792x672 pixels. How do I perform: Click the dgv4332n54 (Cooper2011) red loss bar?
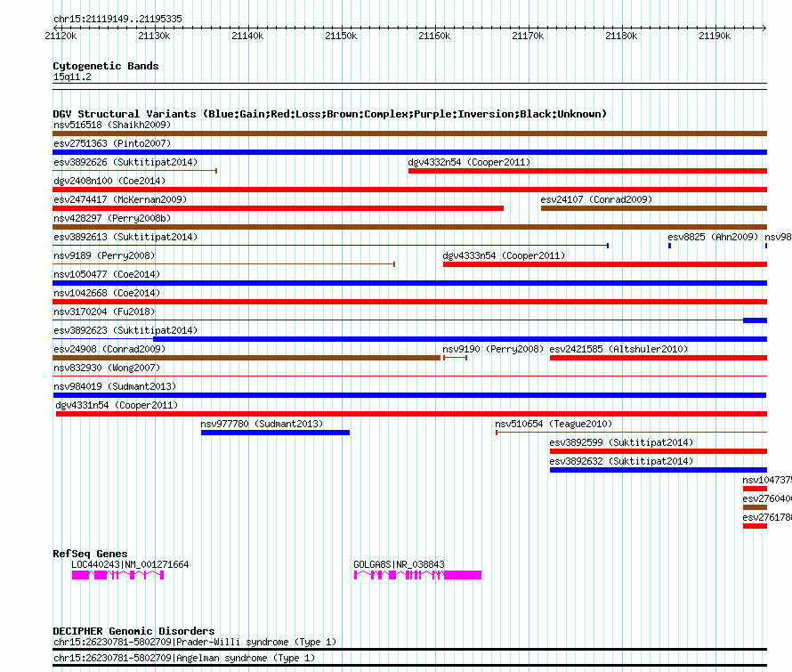(587, 171)
